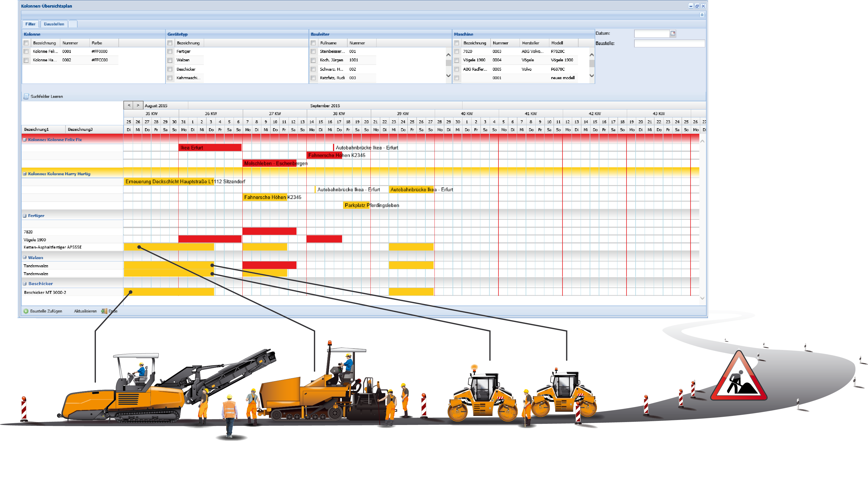Click the Suchfelder Leeren eraser icon
The image size is (868, 491).
pyautogui.click(x=26, y=96)
